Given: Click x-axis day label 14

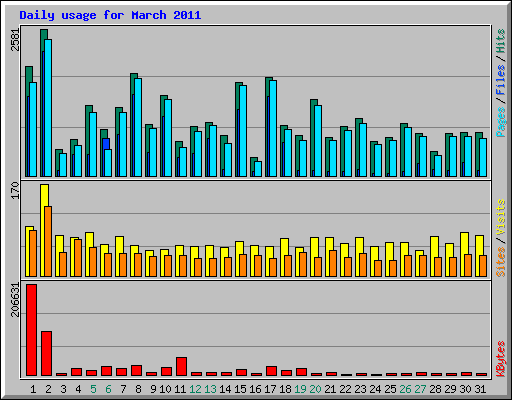Looking at the screenshot, I should (225, 389).
